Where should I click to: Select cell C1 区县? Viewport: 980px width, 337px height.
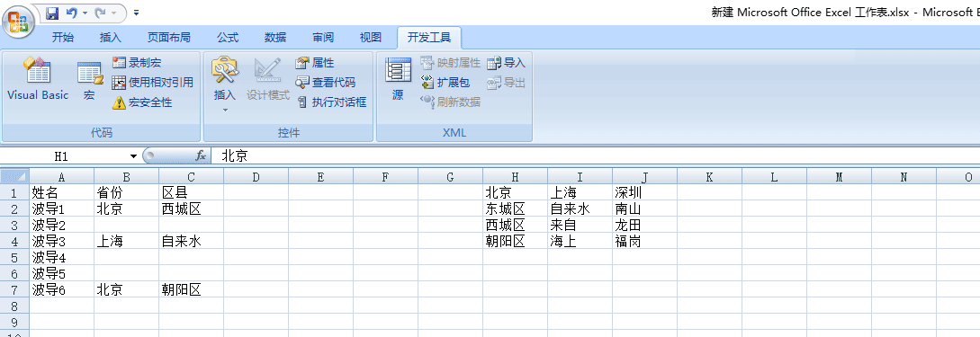tap(192, 192)
